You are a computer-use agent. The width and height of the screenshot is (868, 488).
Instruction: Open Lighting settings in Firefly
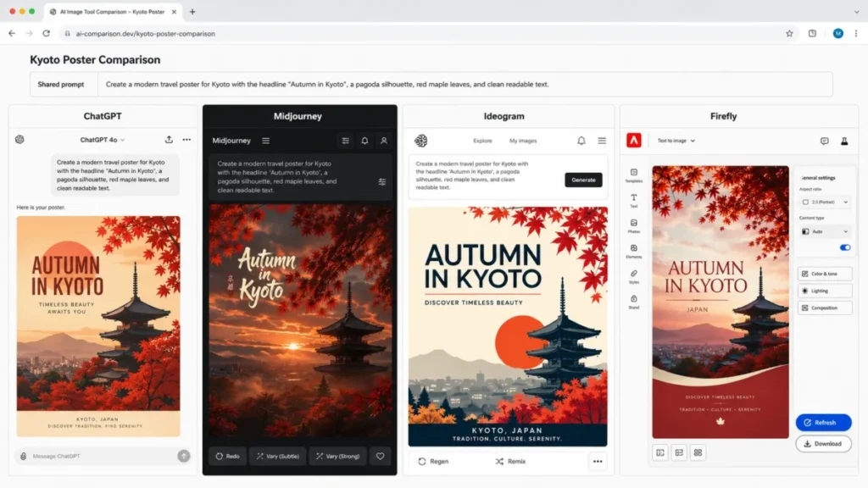coord(825,291)
